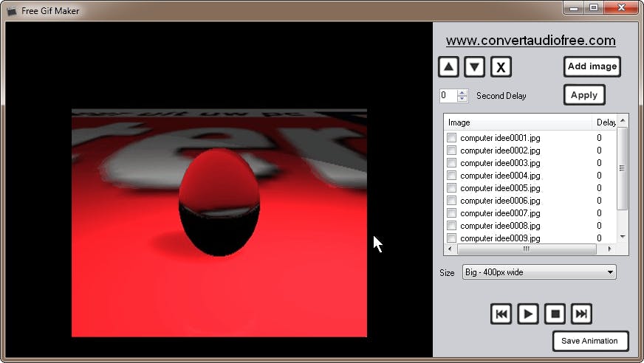Close the Free Gif Maker window
Viewport: 644px width, 363px height.
pos(621,8)
